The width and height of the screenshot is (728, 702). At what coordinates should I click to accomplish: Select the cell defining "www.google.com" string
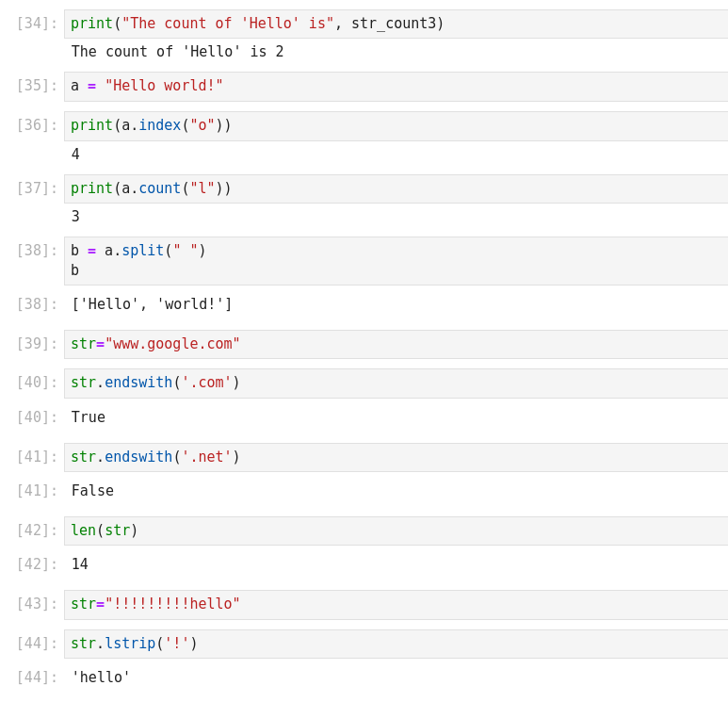point(396,344)
